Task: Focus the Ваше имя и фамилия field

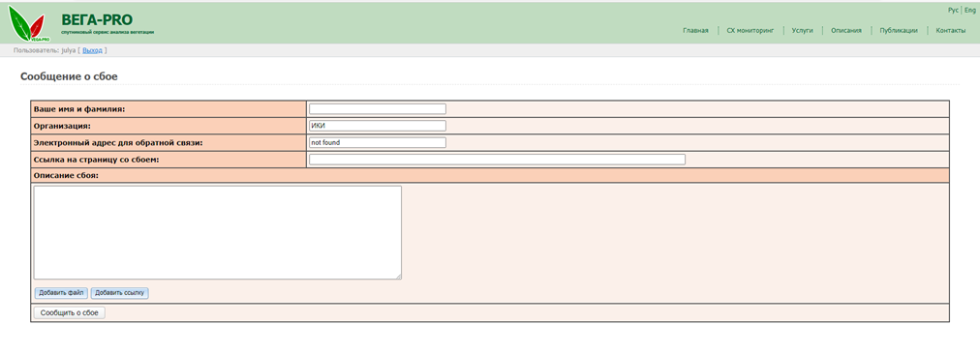Action: coord(378,108)
